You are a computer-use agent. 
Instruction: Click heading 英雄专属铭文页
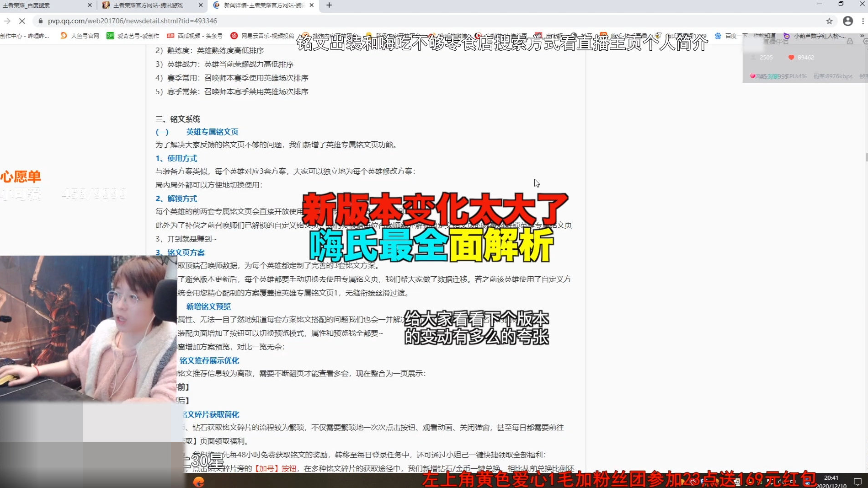[x=212, y=132]
